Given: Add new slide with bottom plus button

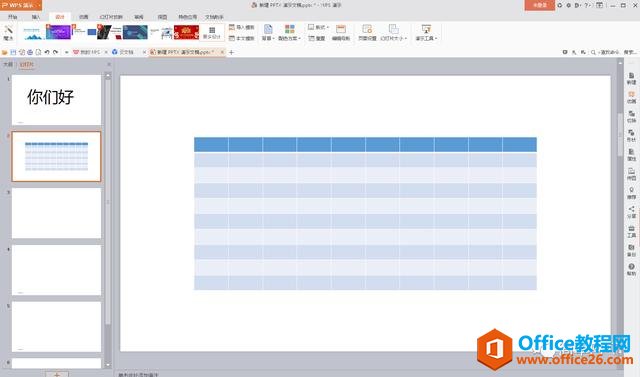Looking at the screenshot, I should pos(57,374).
